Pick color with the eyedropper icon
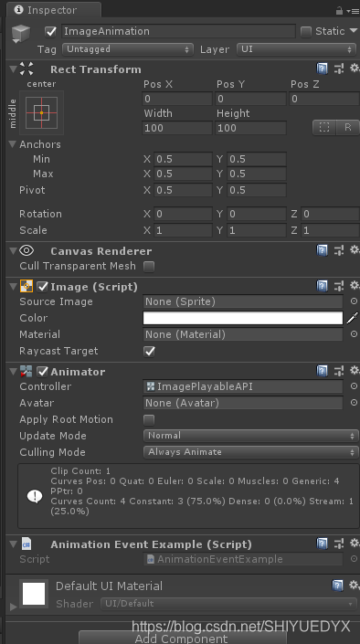360x644 pixels. pyautogui.click(x=353, y=318)
